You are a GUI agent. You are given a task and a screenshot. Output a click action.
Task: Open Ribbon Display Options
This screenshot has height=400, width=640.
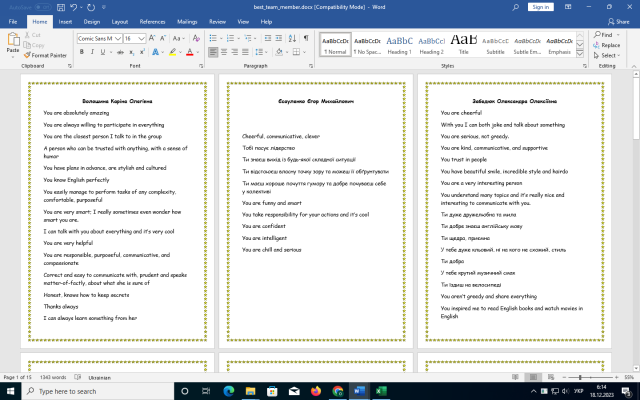[x=568, y=7]
